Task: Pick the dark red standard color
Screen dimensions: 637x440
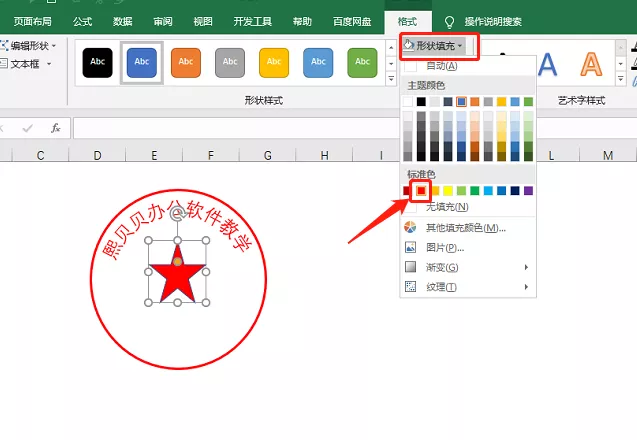Action: [x=407, y=191]
